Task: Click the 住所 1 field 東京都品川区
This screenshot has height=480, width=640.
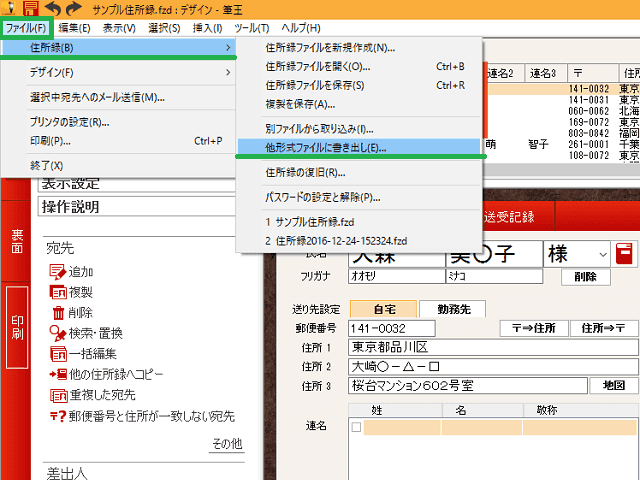Action: point(493,347)
